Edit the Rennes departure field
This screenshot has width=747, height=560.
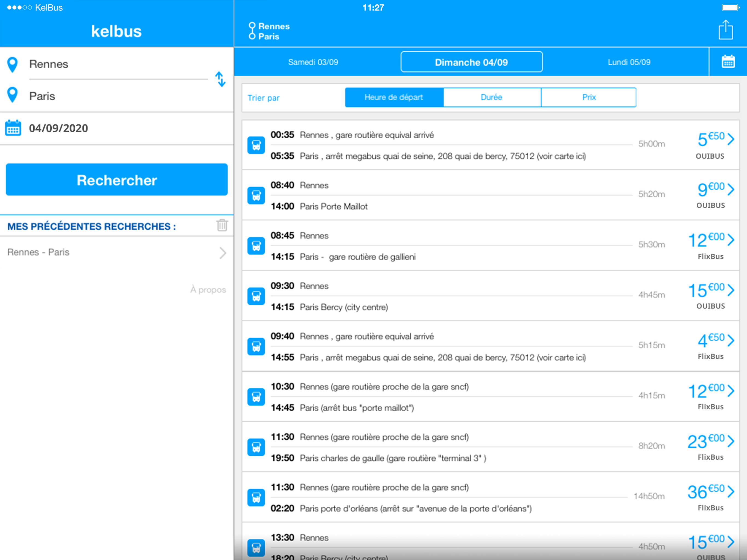coord(118,64)
